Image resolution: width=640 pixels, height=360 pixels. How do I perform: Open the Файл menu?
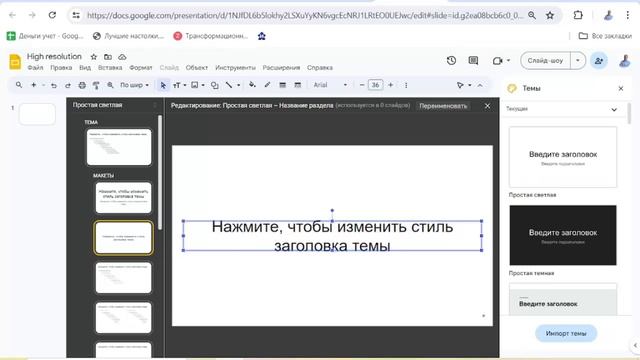pos(35,68)
